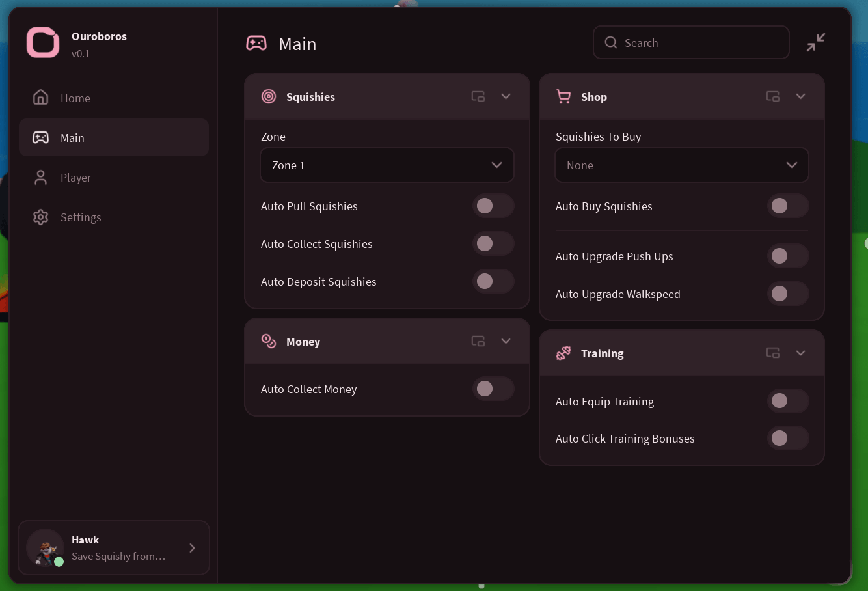Click the Squishies panel title

click(310, 97)
